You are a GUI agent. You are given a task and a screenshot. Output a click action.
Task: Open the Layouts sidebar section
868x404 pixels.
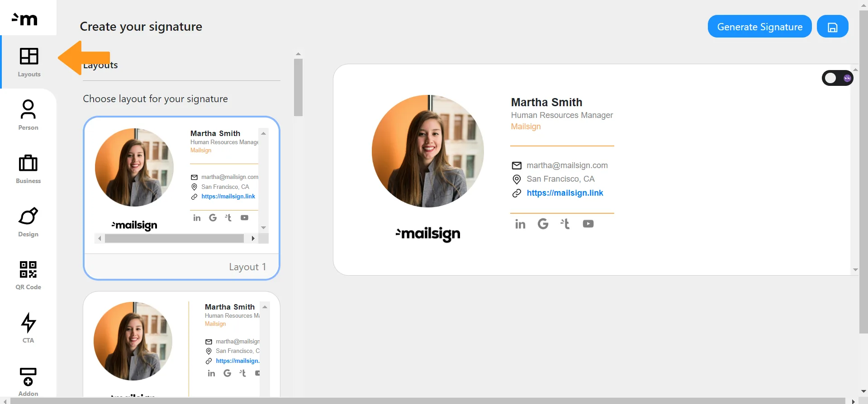pyautogui.click(x=29, y=62)
